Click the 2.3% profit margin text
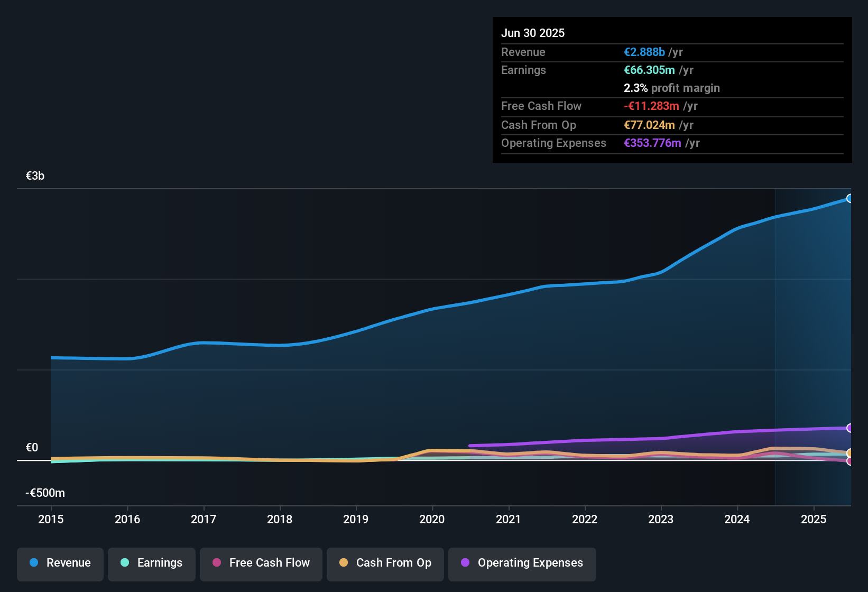 (x=672, y=88)
